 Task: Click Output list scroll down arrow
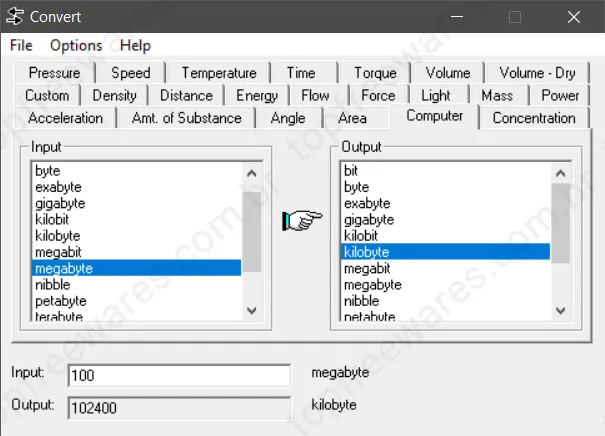click(561, 310)
